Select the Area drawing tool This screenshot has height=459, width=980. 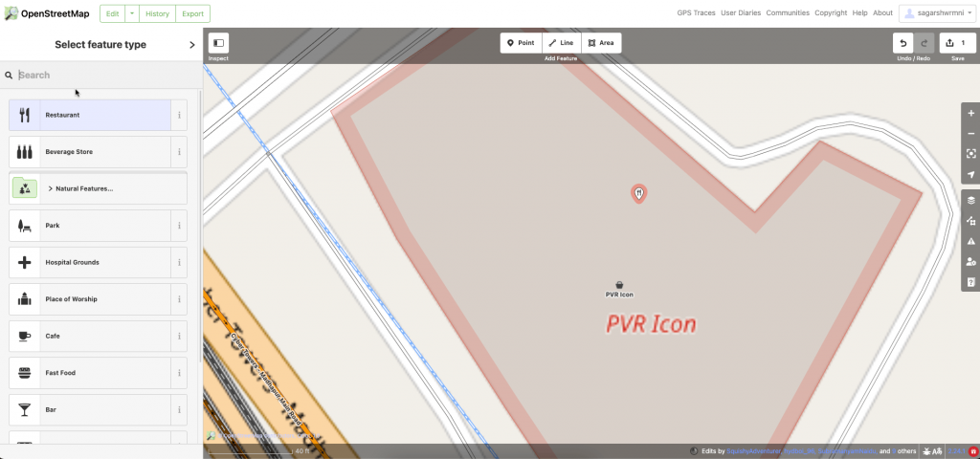click(601, 43)
